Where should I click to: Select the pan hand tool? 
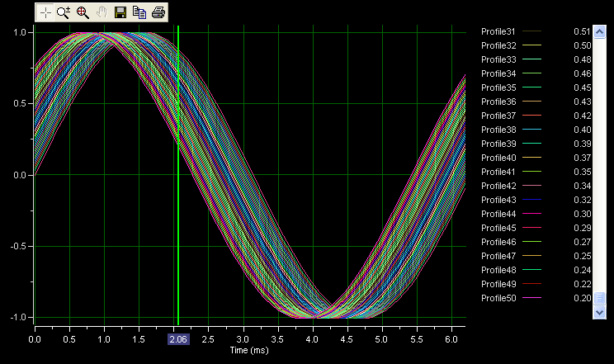coord(102,12)
